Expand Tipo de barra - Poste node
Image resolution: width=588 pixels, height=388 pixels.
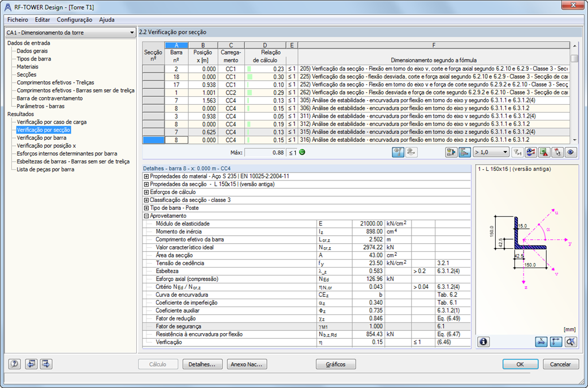click(146, 208)
